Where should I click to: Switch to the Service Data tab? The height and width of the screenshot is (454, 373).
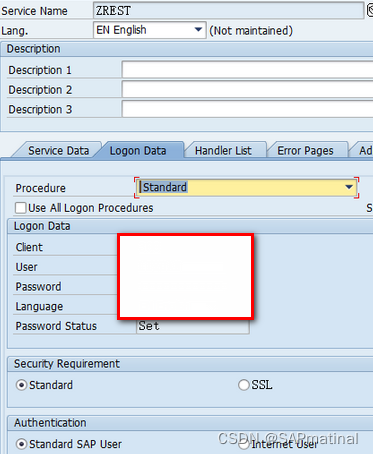(58, 151)
